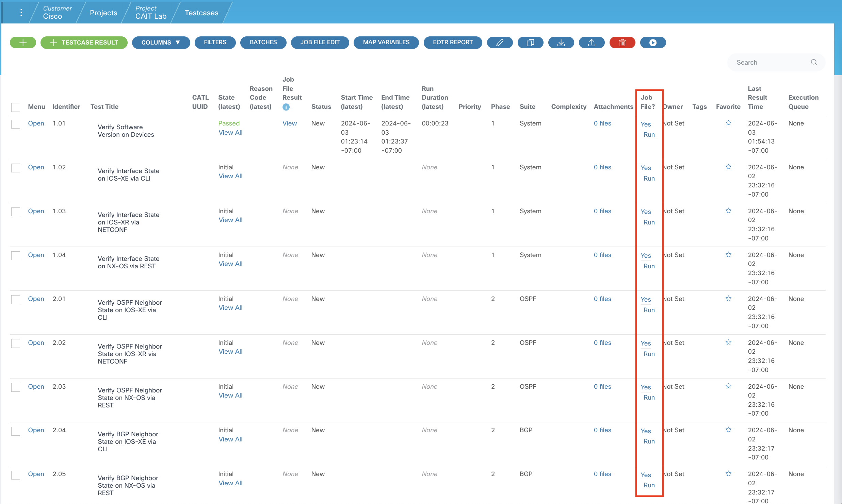
Task: Select the header select-all checkbox
Action: pos(16,107)
